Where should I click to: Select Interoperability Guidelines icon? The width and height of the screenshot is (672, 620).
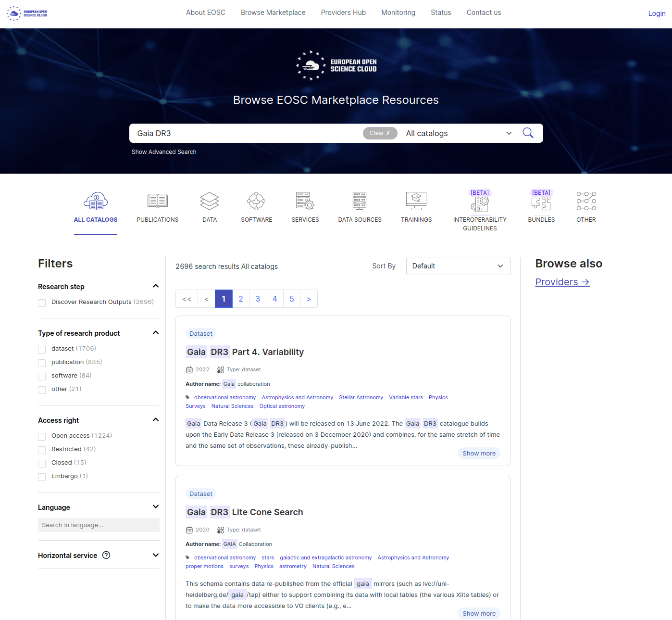pos(480,204)
